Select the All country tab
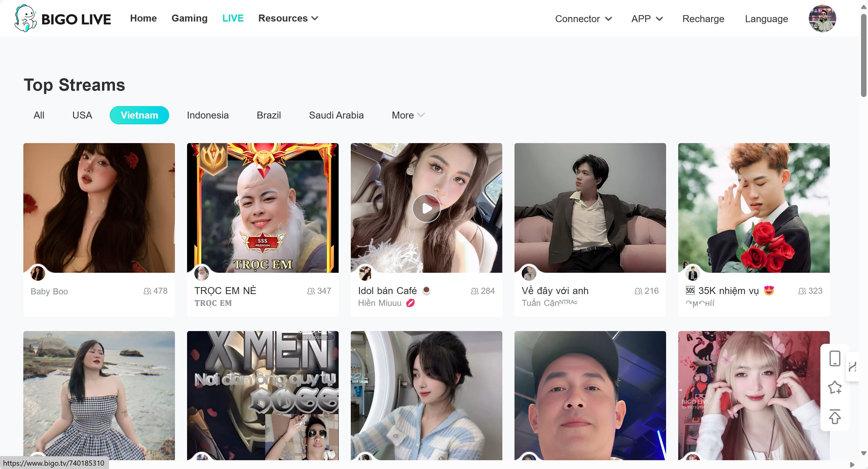This screenshot has width=868, height=469. [39, 115]
